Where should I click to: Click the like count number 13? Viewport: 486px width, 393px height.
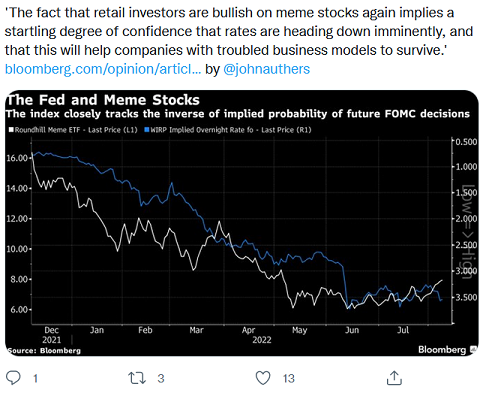pos(289,378)
